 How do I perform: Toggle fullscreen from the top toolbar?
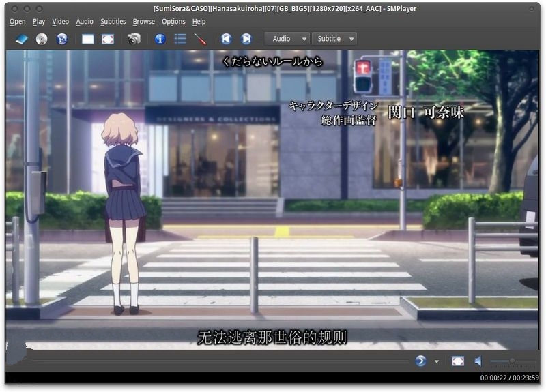click(108, 39)
